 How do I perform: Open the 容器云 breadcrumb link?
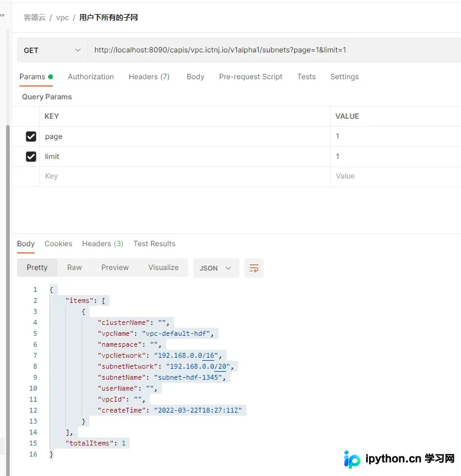35,18
